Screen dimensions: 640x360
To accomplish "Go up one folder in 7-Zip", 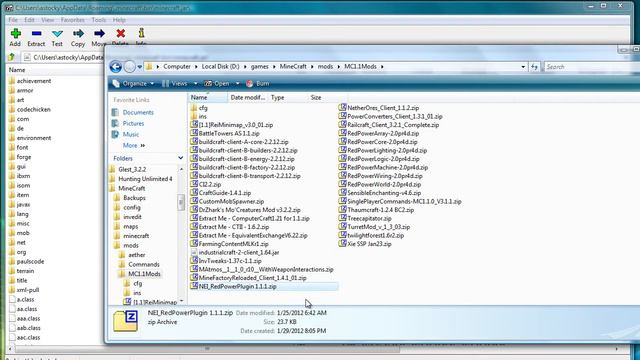I will tap(12, 57).
